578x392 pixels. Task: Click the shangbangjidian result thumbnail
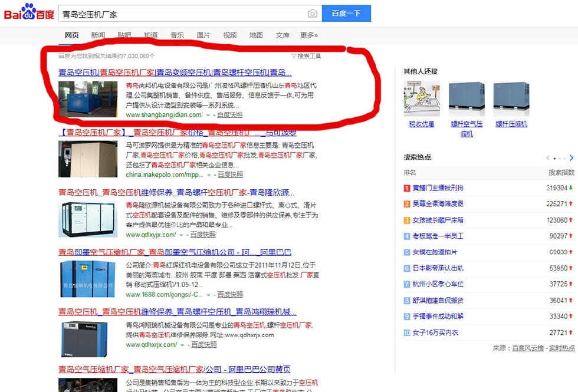pos(88,100)
